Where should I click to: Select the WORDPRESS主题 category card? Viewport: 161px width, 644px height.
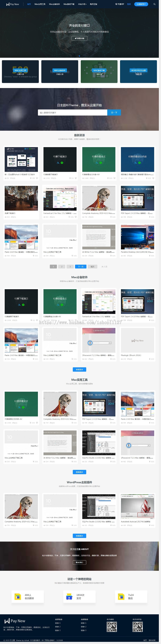tap(138, 71)
